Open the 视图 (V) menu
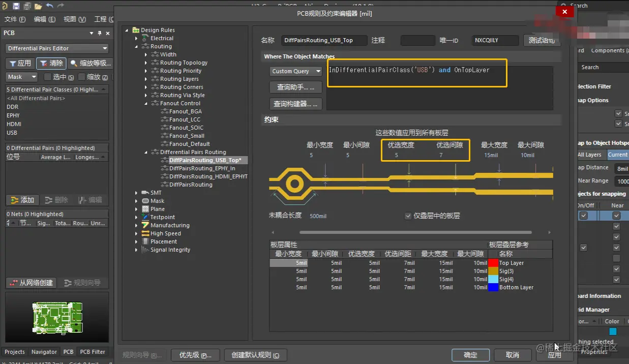The height and width of the screenshot is (364, 629). 75,19
